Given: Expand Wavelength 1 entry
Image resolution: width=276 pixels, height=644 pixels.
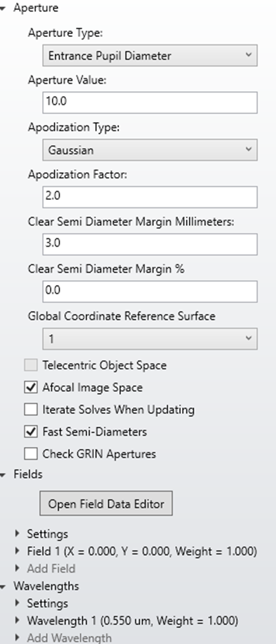Looking at the screenshot, I should [17, 620].
